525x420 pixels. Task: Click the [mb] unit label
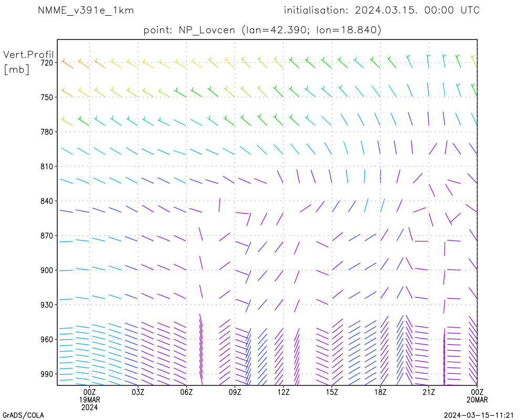(x=16, y=69)
